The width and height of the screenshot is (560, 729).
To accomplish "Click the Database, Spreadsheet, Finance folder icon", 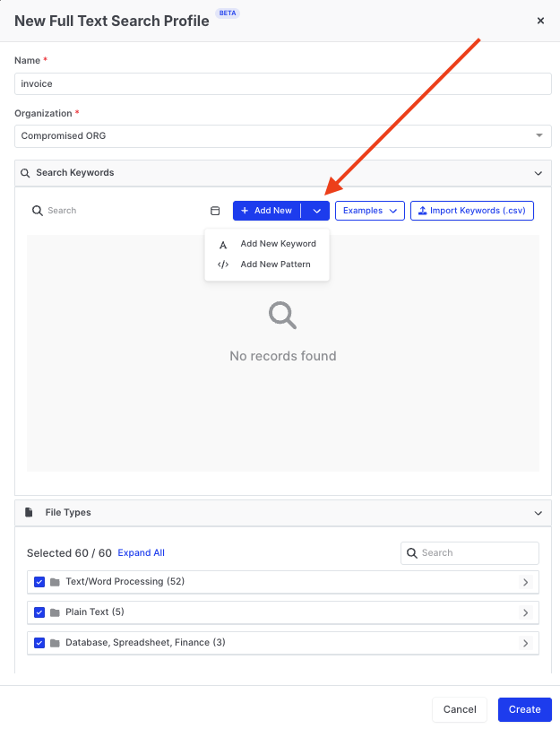I will click(x=55, y=643).
